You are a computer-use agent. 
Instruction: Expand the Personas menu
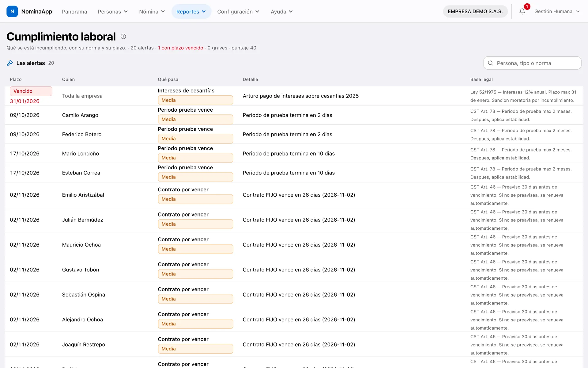click(x=113, y=11)
